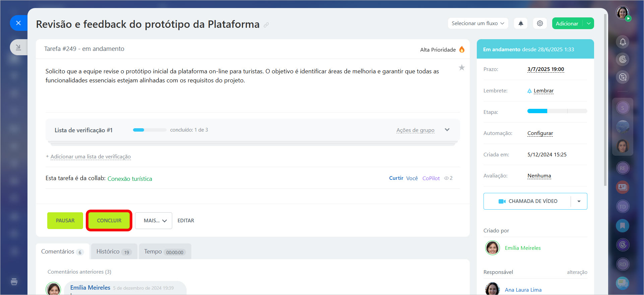644x295 pixels.
Task: Open sidebar RD contact avatar
Action: tap(623, 264)
